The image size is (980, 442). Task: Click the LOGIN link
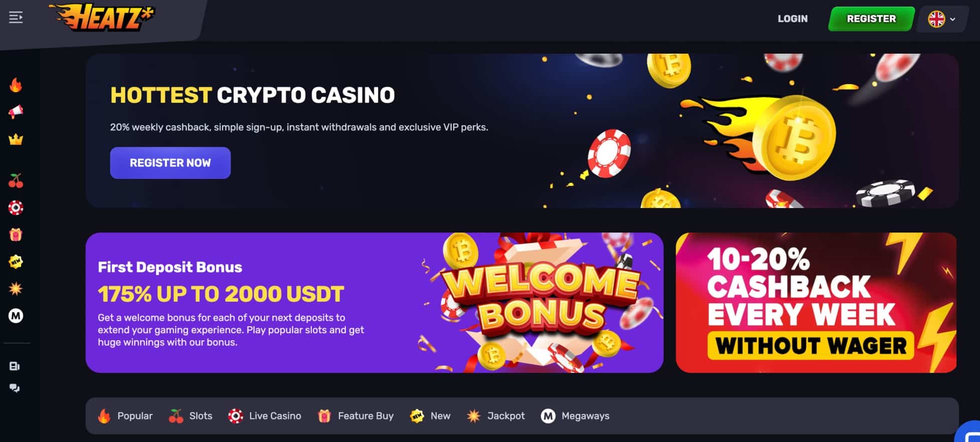[793, 19]
